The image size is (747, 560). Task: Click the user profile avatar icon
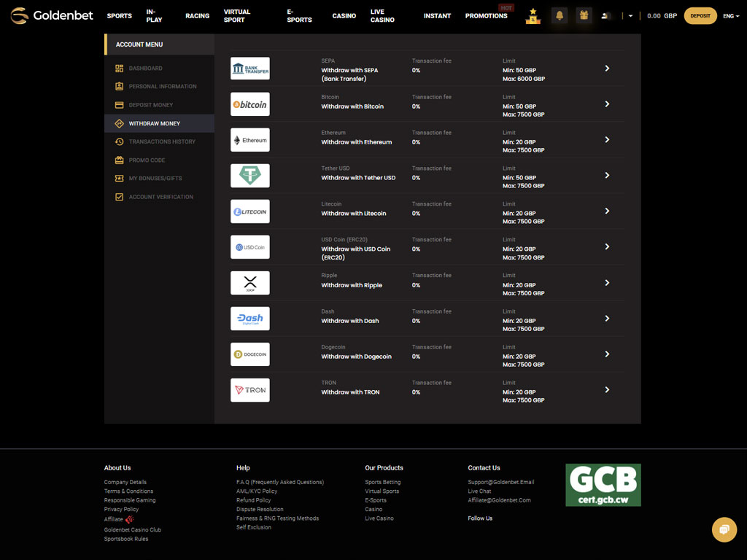point(605,16)
